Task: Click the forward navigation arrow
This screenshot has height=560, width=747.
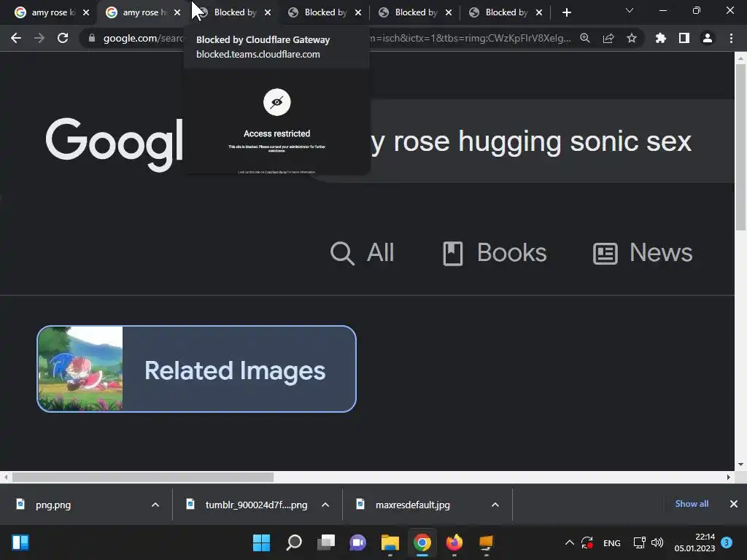Action: pos(39,38)
